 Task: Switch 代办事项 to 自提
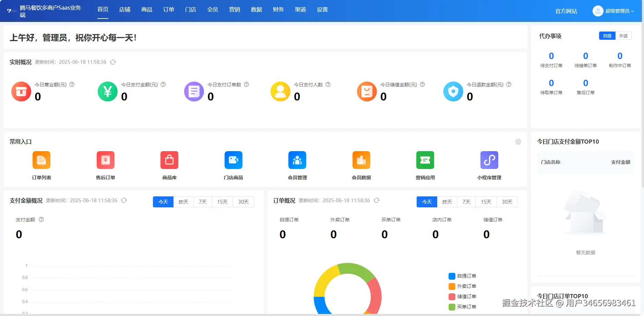[607, 36]
